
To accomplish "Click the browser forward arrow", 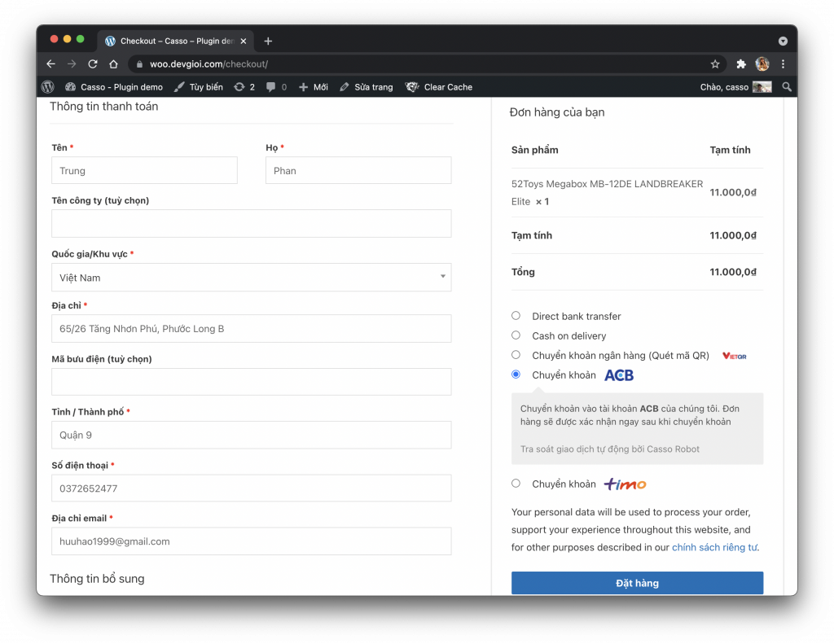I will pos(72,64).
